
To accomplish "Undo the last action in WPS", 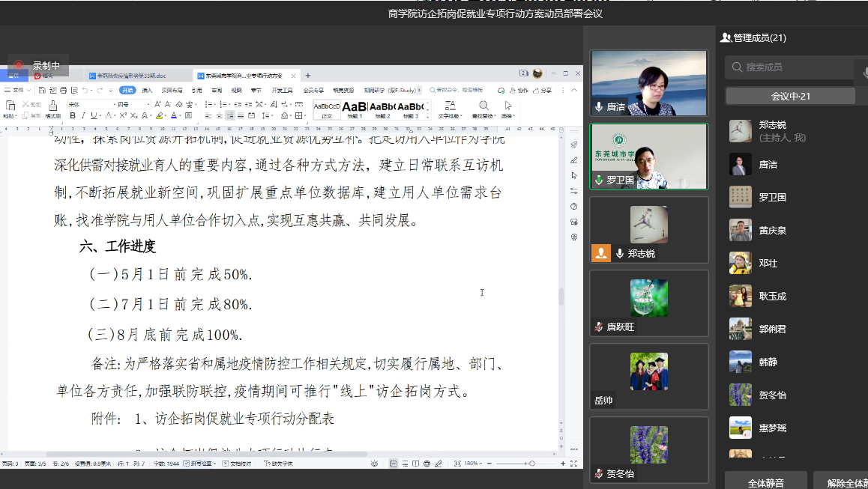I will click(85, 90).
